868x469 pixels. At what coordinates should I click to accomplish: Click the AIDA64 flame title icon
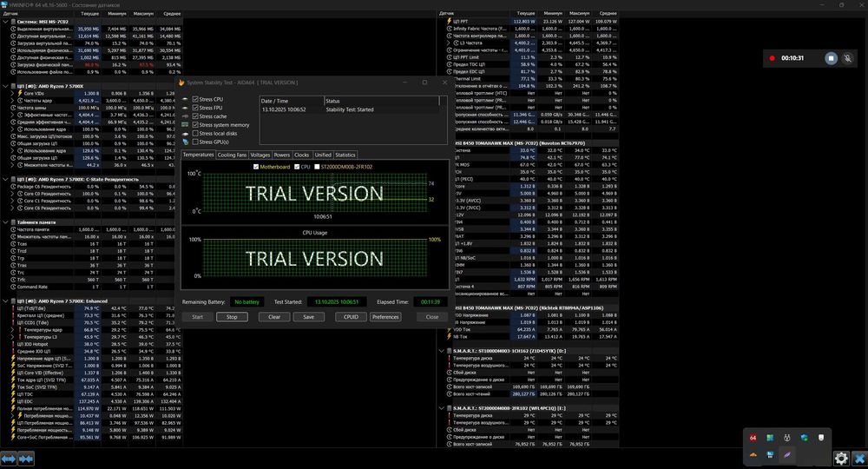181,83
